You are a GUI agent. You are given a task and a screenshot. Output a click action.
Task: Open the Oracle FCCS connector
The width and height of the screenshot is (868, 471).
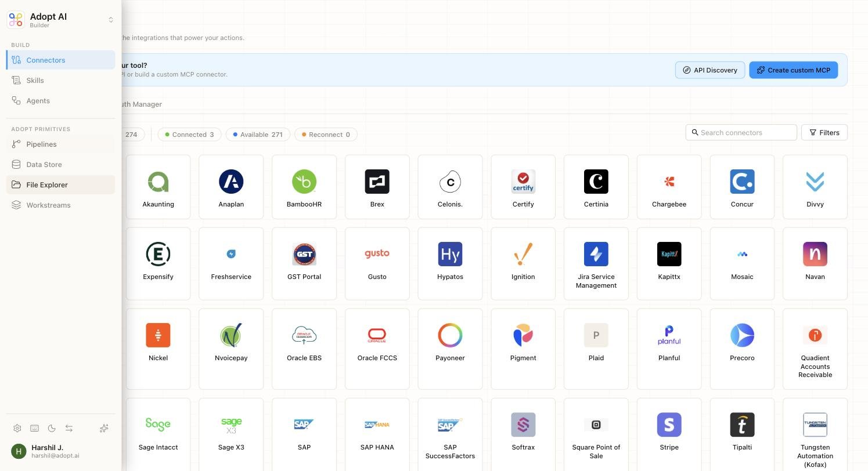coord(377,349)
